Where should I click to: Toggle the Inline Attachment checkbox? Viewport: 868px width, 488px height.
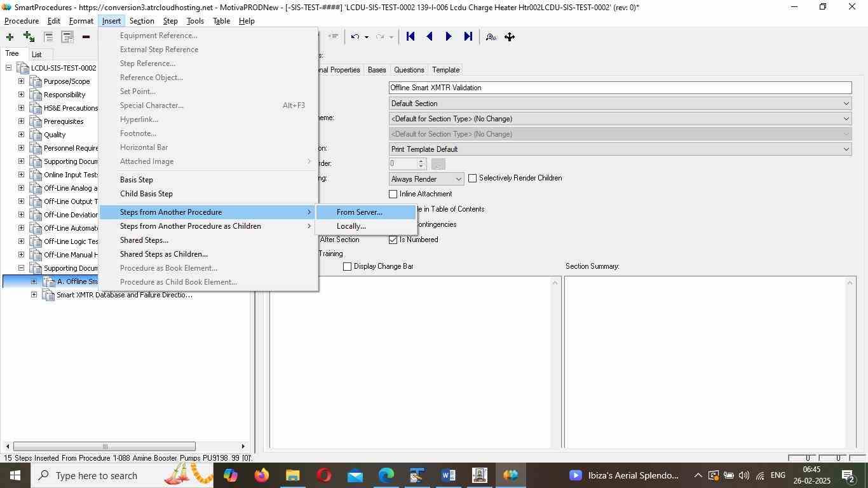[x=393, y=194]
